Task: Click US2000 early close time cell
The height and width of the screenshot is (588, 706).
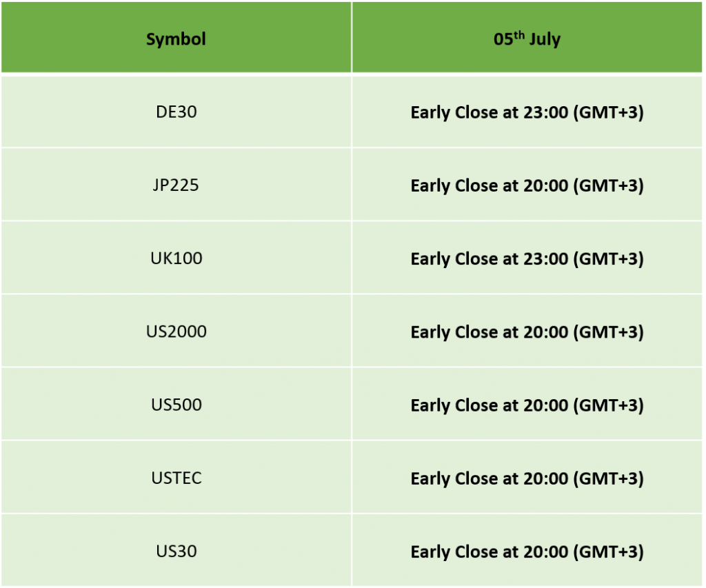Action: pyautogui.click(x=527, y=332)
